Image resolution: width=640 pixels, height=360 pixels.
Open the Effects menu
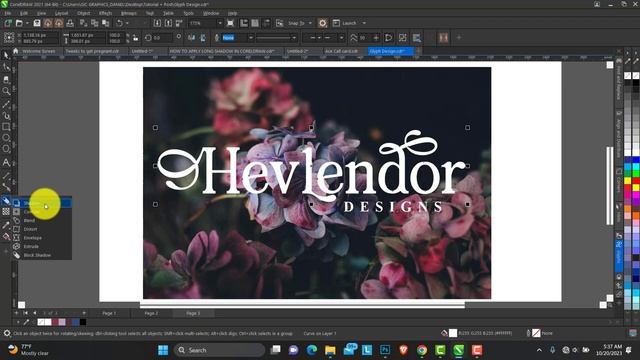pos(105,13)
